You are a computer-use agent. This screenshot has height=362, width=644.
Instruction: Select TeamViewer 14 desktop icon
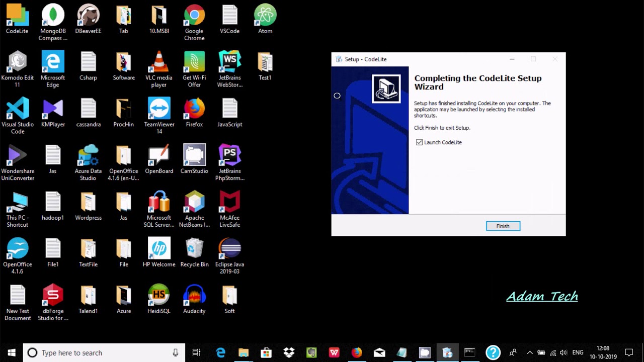[159, 116]
